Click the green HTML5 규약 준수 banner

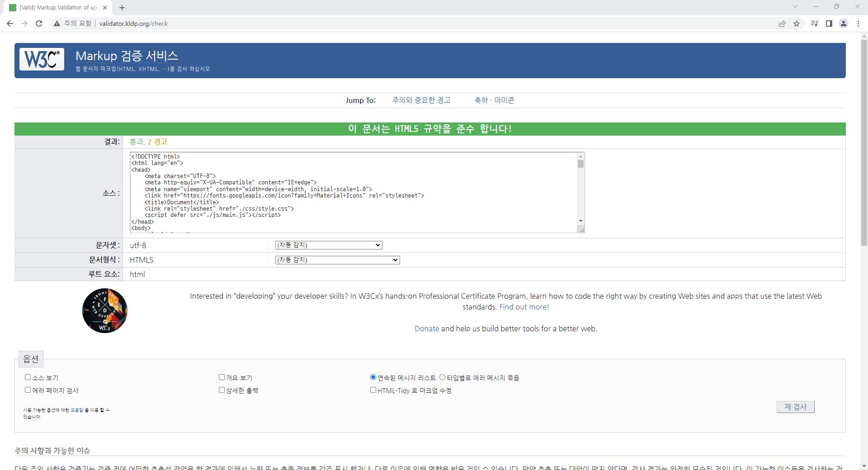[x=430, y=129]
